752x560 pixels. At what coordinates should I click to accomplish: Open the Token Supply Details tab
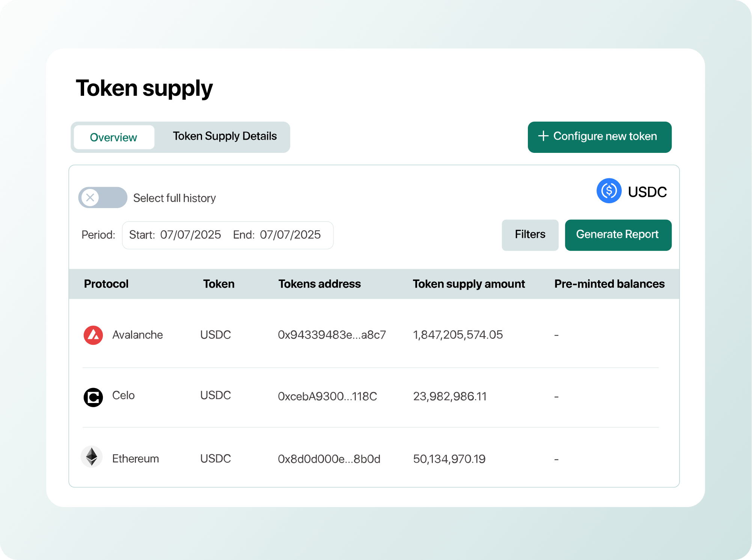(x=225, y=136)
